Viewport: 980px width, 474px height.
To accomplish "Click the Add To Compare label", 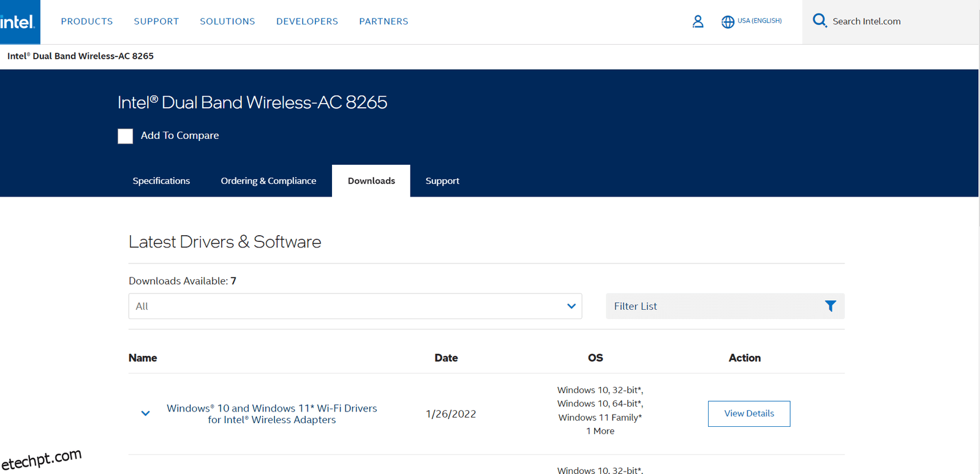I will [x=179, y=135].
